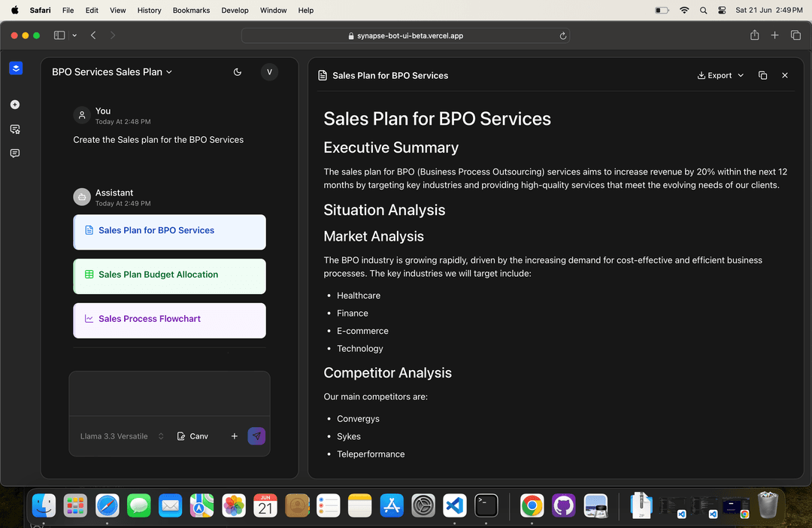Send the message with the paper plane icon
This screenshot has width=812, height=528.
256,436
